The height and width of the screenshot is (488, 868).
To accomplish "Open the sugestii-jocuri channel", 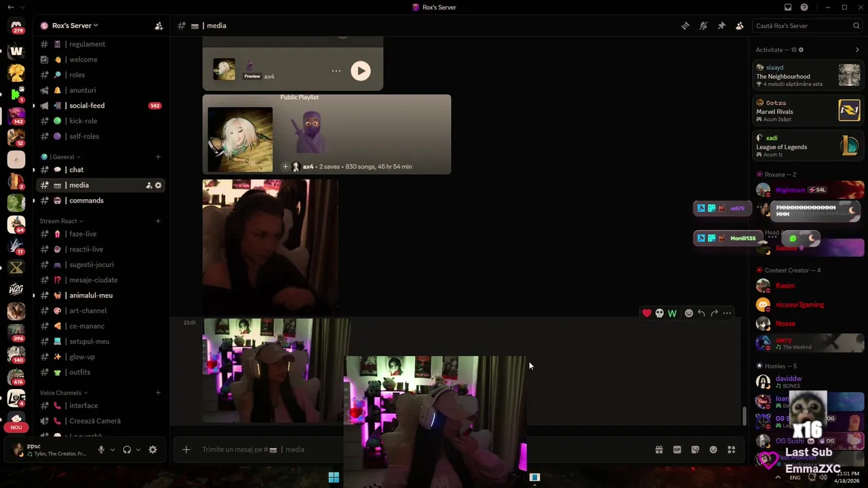I will [x=100, y=264].
